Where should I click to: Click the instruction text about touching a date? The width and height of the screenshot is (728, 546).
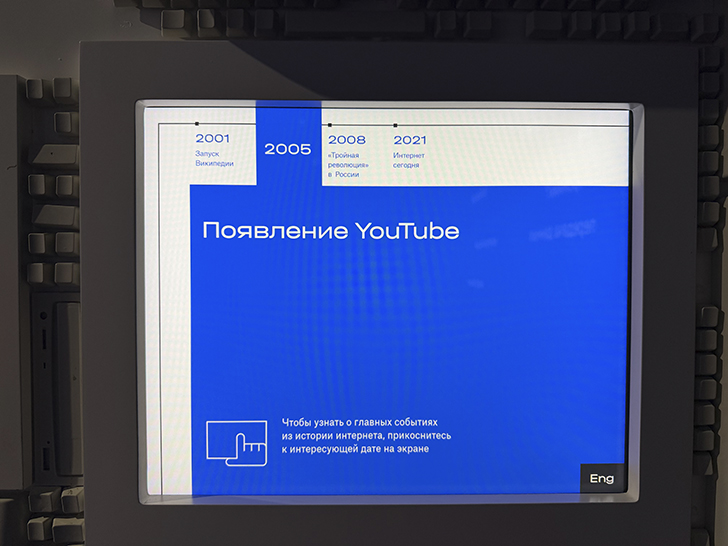[x=366, y=436]
